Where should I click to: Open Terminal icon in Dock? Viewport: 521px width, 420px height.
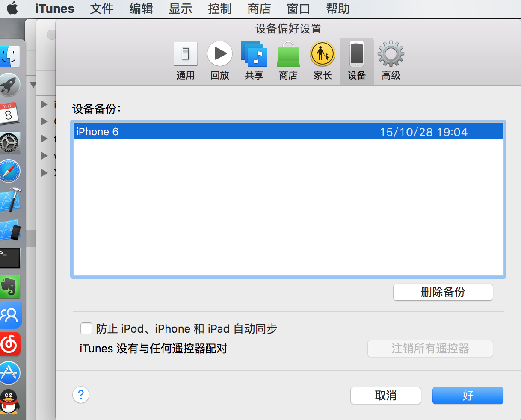coord(10,258)
